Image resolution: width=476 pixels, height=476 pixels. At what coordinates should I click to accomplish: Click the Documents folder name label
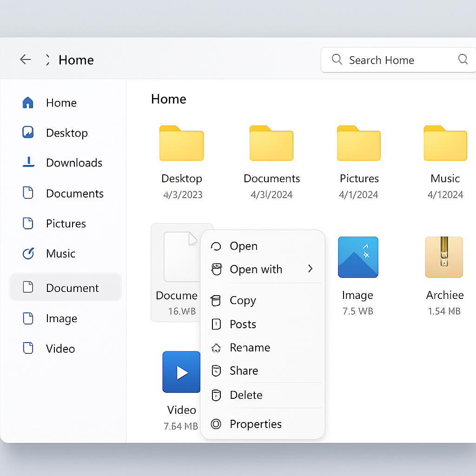(271, 178)
